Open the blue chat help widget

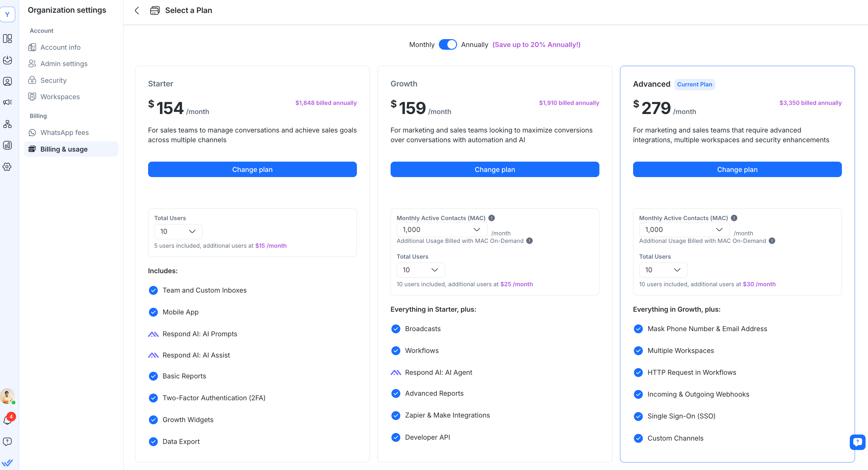[x=857, y=442]
